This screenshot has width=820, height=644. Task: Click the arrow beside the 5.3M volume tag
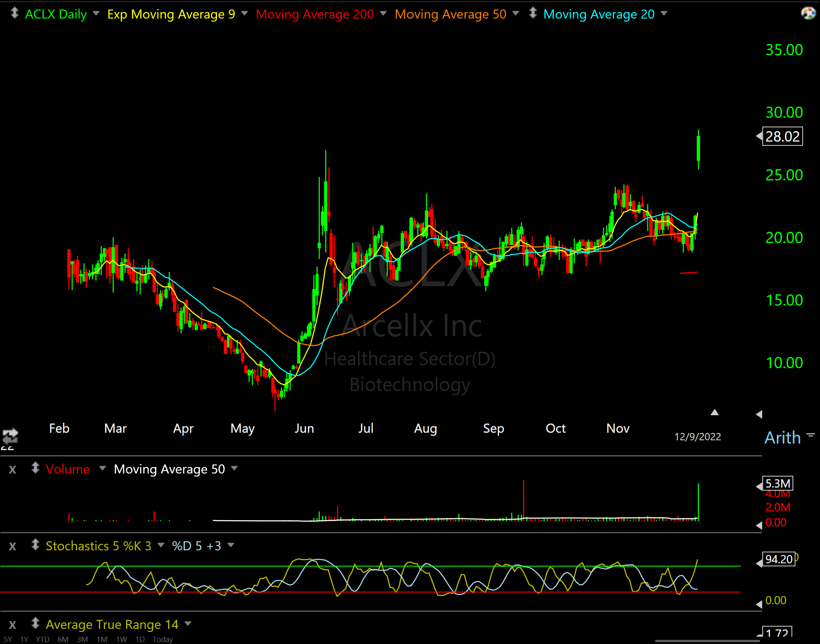pyautogui.click(x=759, y=486)
